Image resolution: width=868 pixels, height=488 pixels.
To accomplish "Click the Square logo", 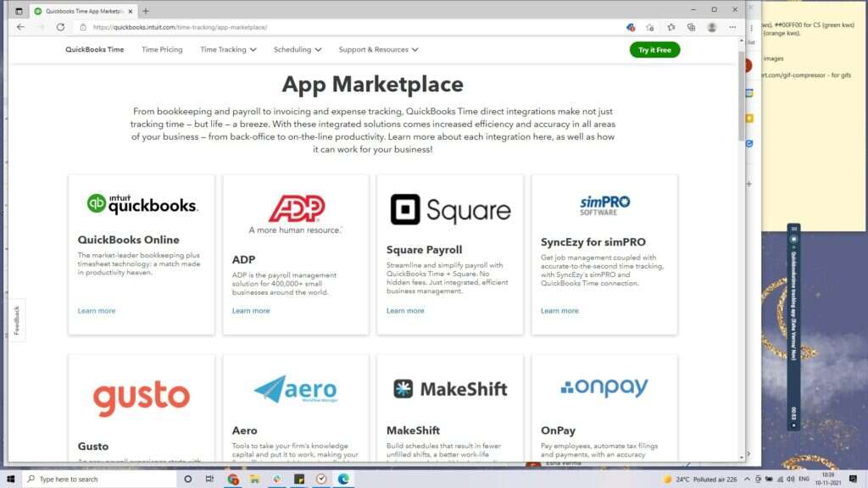I will (x=449, y=208).
